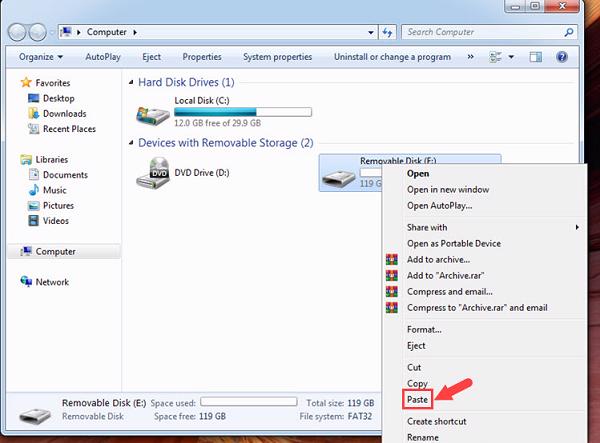Click the Favorites star icon
600x443 pixels.
click(26, 82)
